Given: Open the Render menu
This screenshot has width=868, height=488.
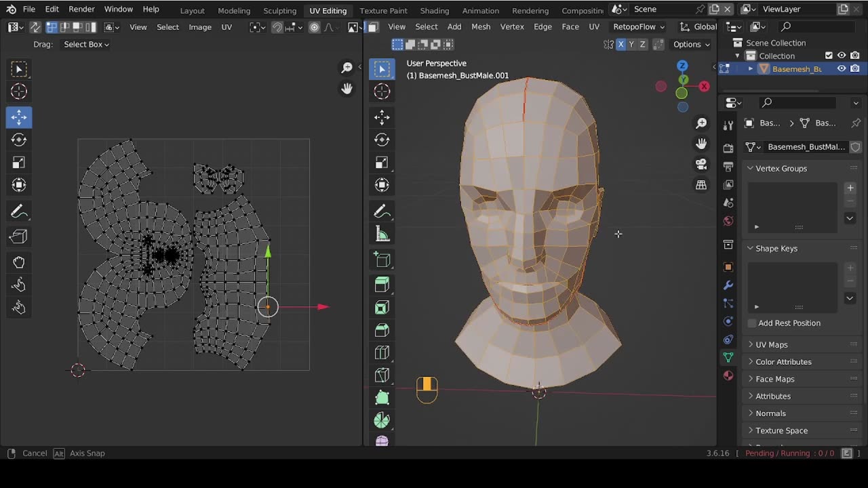Looking at the screenshot, I should click(81, 9).
